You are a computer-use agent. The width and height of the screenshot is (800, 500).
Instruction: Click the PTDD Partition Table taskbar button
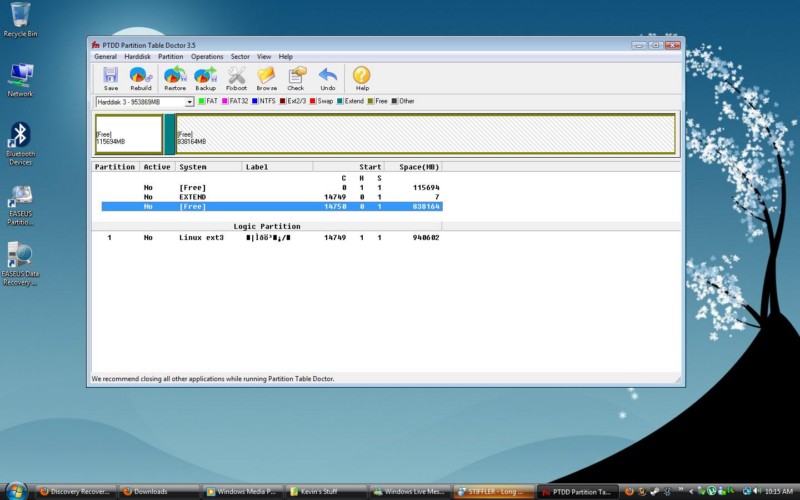click(577, 492)
